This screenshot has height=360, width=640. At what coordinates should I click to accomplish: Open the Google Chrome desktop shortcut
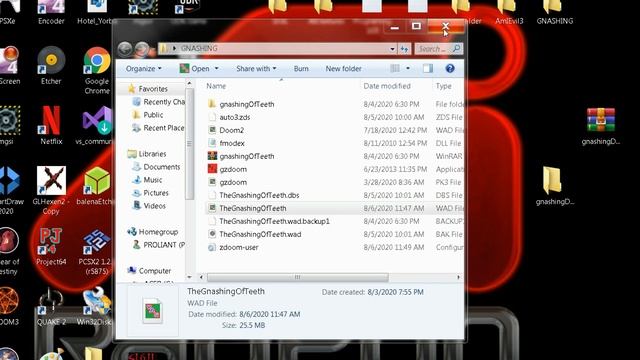pos(97,70)
